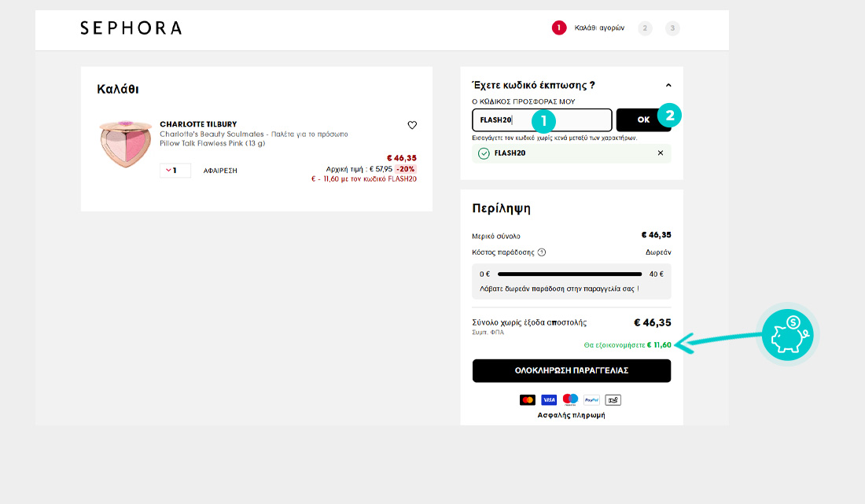Collapse the discount code section
This screenshot has width=865, height=504.
668,85
